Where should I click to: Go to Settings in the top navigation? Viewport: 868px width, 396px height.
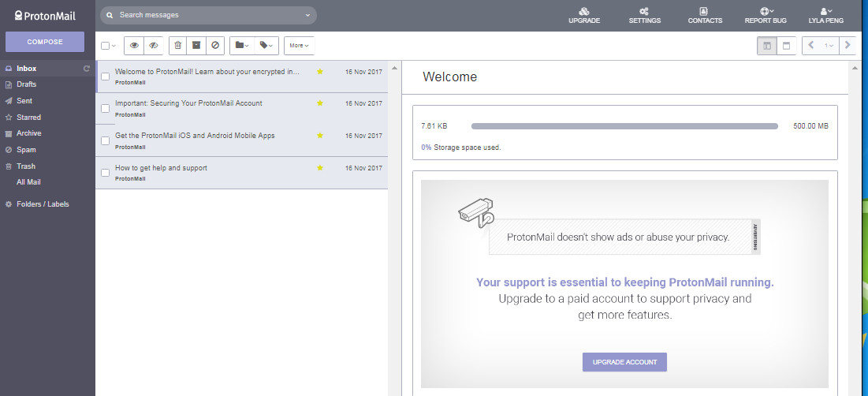[x=644, y=15]
